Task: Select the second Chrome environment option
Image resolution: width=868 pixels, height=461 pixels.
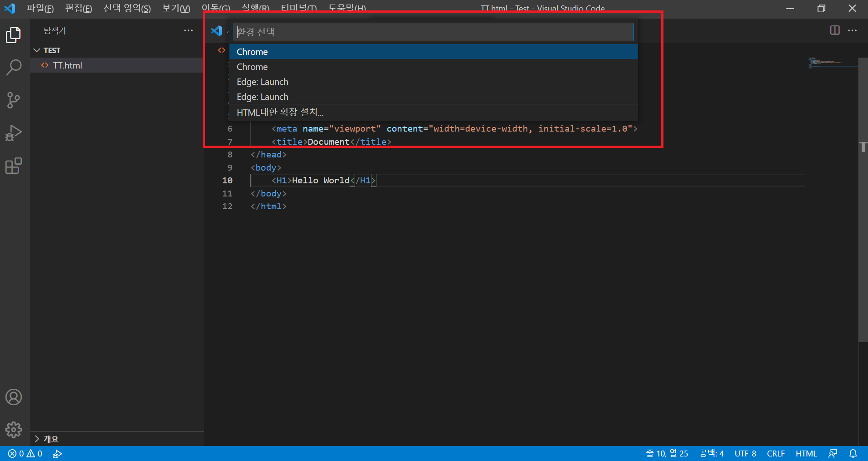Action: click(434, 67)
